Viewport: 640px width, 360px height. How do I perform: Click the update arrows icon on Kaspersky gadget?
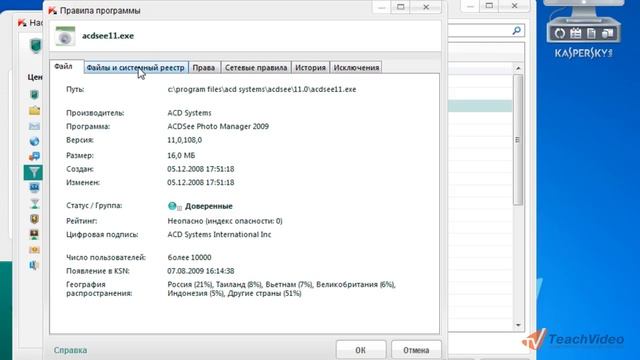(x=560, y=33)
